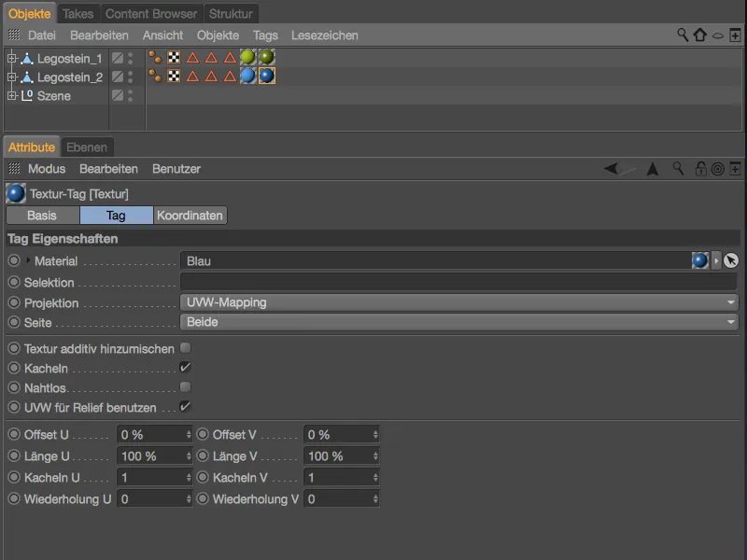Image resolution: width=747 pixels, height=560 pixels.
Task: Open the Koordinaten tab of the texture tag
Action: (x=190, y=216)
